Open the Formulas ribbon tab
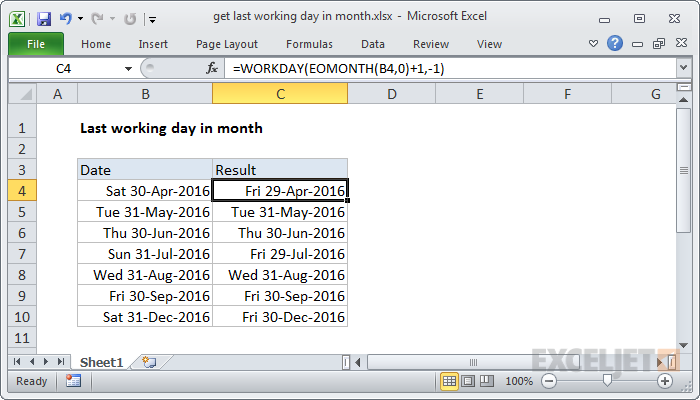The width and height of the screenshot is (700, 400). [x=309, y=44]
